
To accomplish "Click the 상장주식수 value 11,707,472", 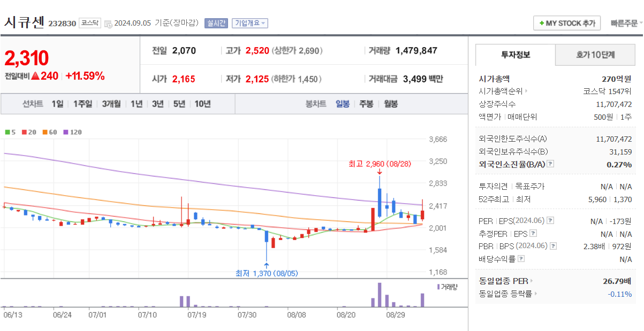I will [613, 104].
